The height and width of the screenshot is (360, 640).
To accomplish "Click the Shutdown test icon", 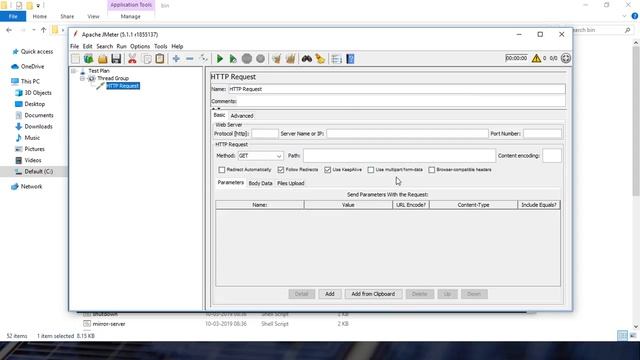I will coord(260,59).
